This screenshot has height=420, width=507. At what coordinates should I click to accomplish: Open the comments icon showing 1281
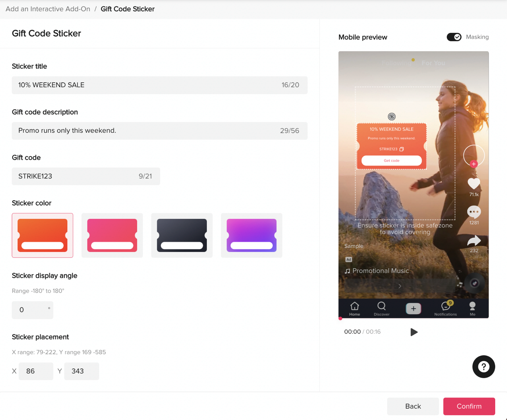(474, 213)
